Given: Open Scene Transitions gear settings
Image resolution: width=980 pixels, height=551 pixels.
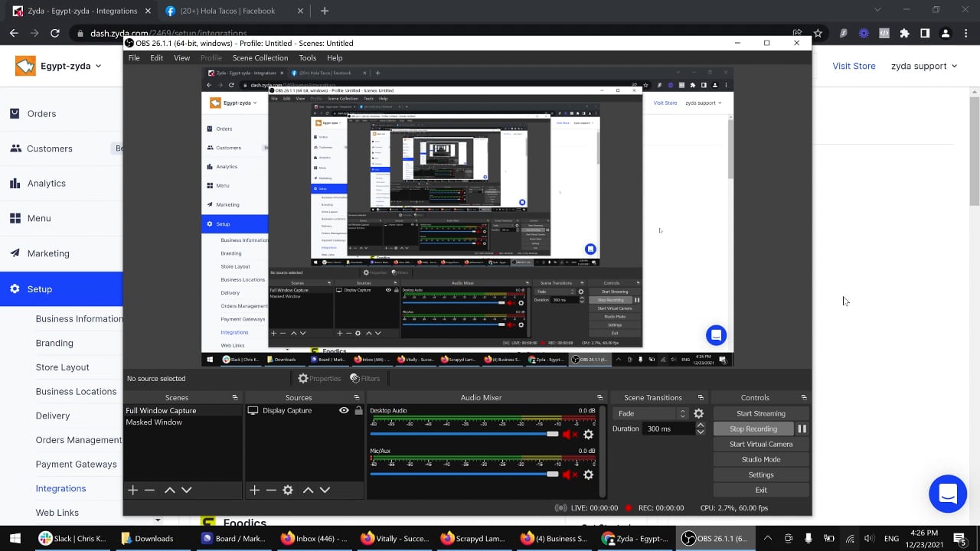Looking at the screenshot, I should click(698, 413).
